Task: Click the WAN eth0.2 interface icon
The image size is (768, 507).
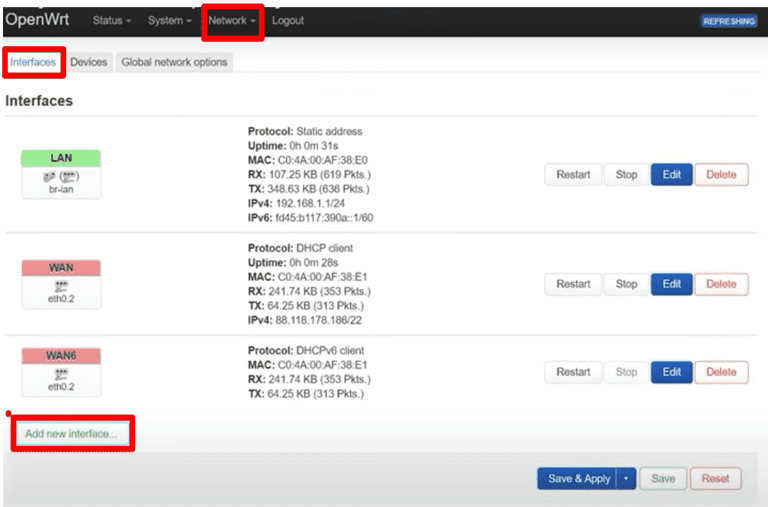Action: tap(61, 285)
